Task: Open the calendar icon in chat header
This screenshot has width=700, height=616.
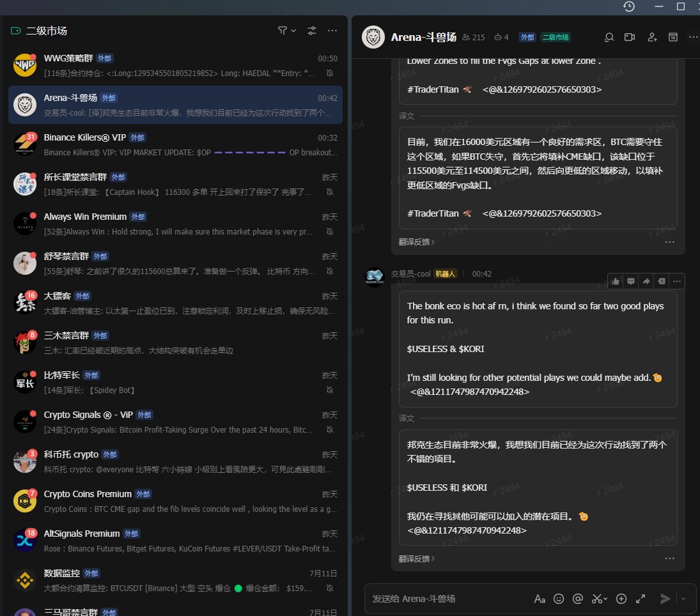Action: pyautogui.click(x=673, y=37)
